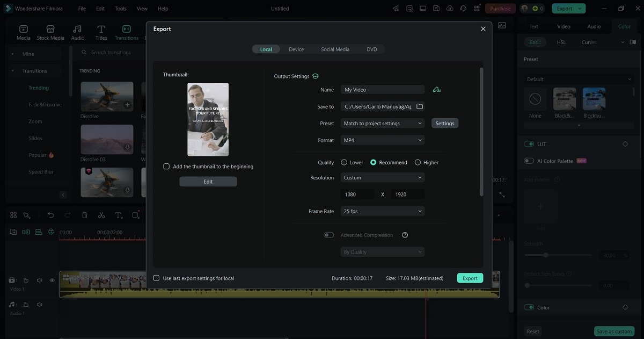
Task: Click the Save to folder browse icon
Action: click(420, 106)
